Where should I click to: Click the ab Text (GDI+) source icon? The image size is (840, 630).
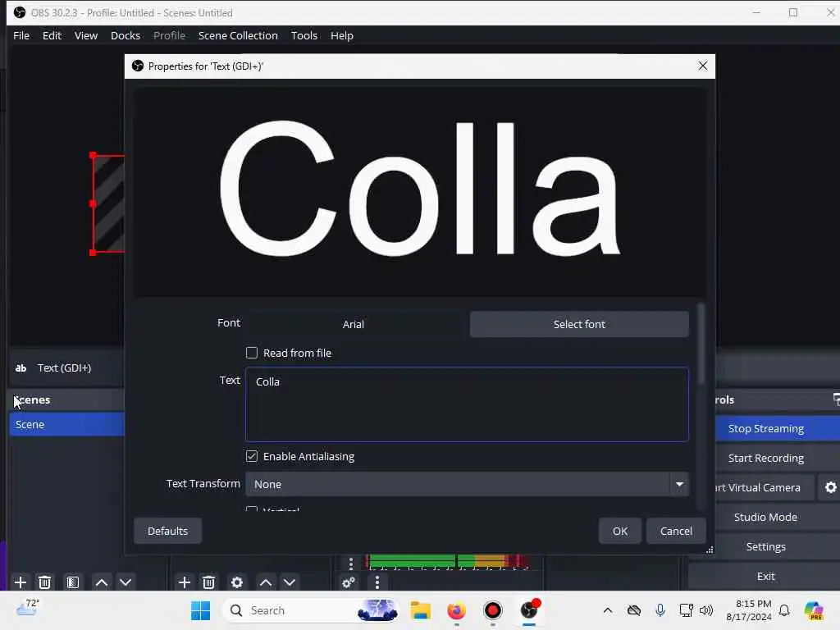point(21,368)
